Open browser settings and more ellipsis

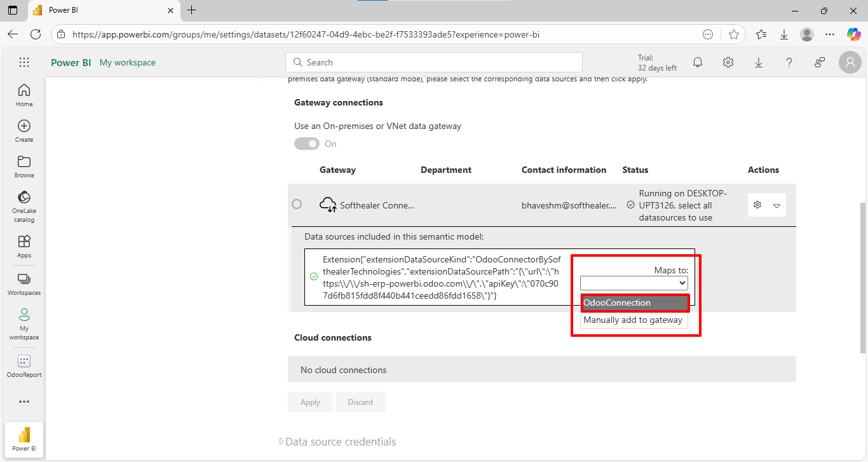(830, 34)
